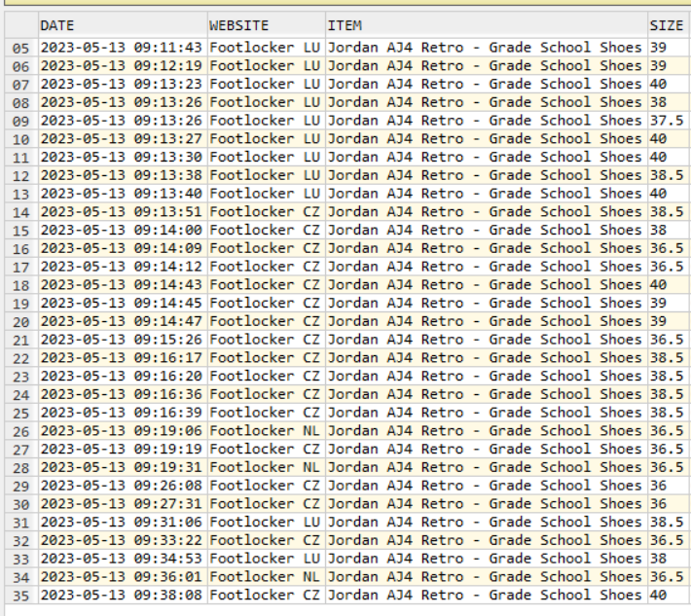Select the date 2023-05-13 09:14:12

[122, 267]
